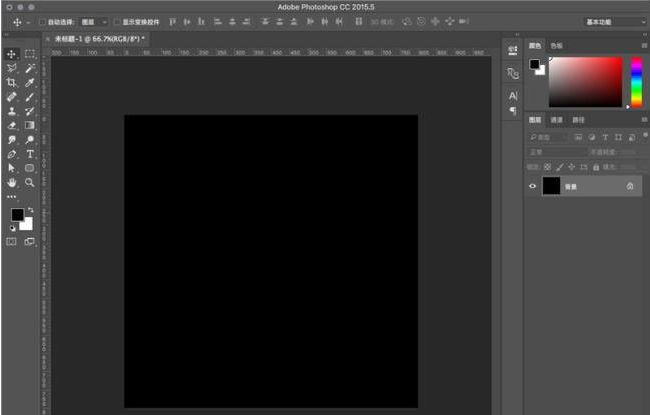This screenshot has width=650, height=415.
Task: Click the rainbow hue slider strip
Action: (x=636, y=81)
